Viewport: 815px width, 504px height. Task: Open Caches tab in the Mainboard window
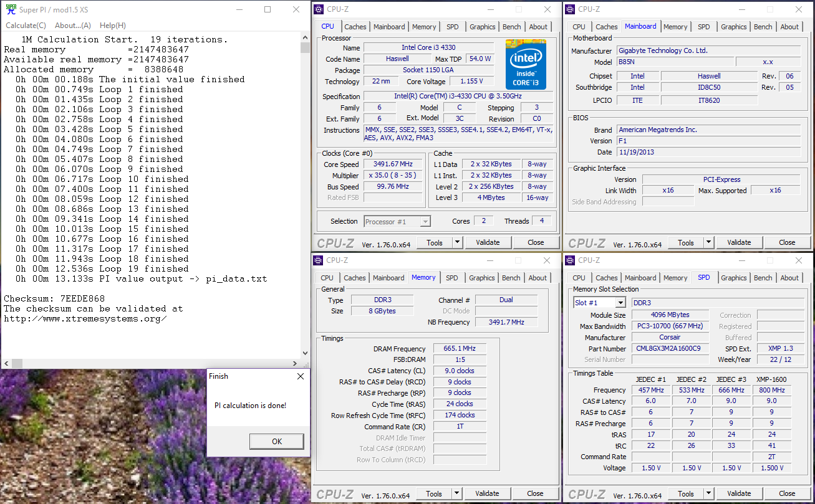pos(606,27)
